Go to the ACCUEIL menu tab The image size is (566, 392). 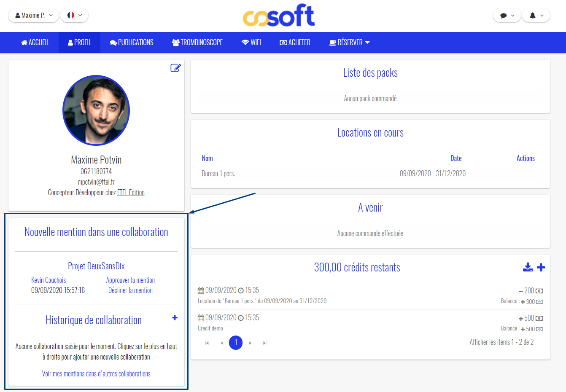tap(35, 43)
